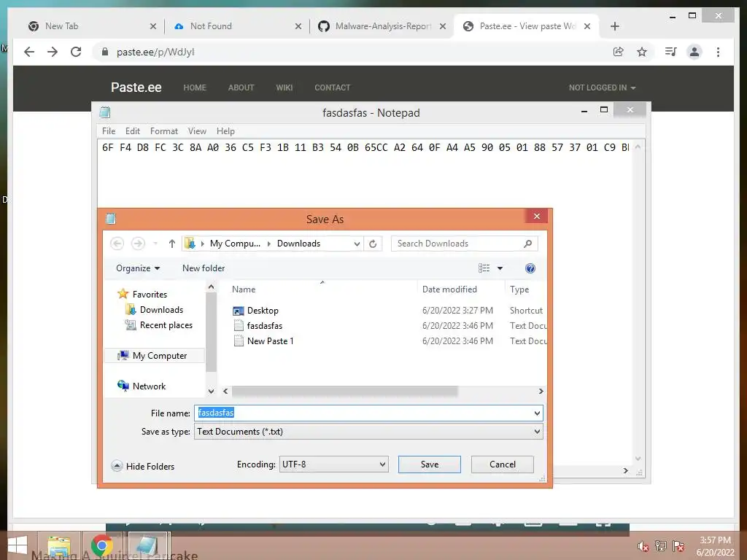This screenshot has height=560, width=747.
Task: Sort by Name column header
Action: [244, 289]
